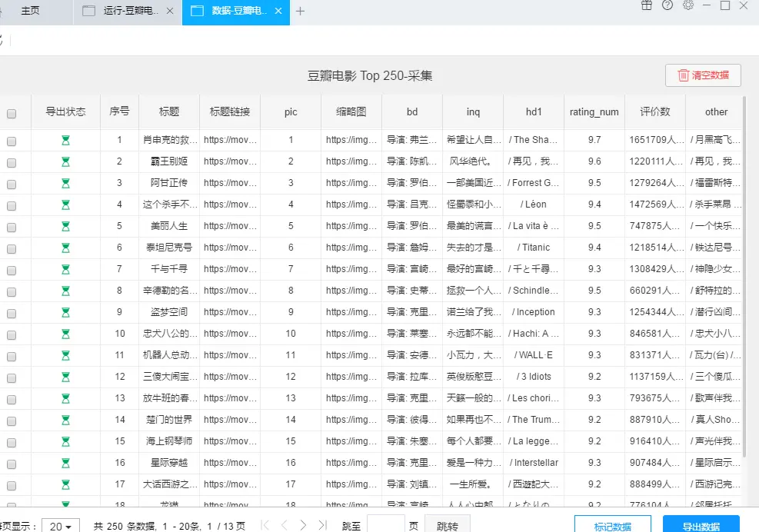This screenshot has height=532, width=759.
Task: Click the 一生所爱。 inq cell
Action: pyautogui.click(x=472, y=484)
